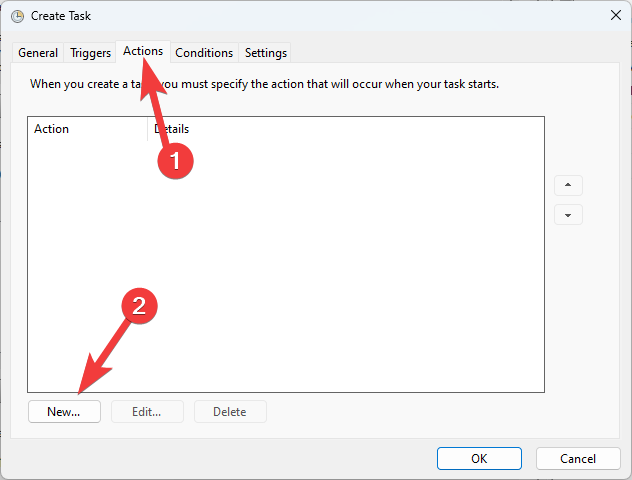Click the Delete button
Viewport: 632px width, 480px height.
coord(230,412)
